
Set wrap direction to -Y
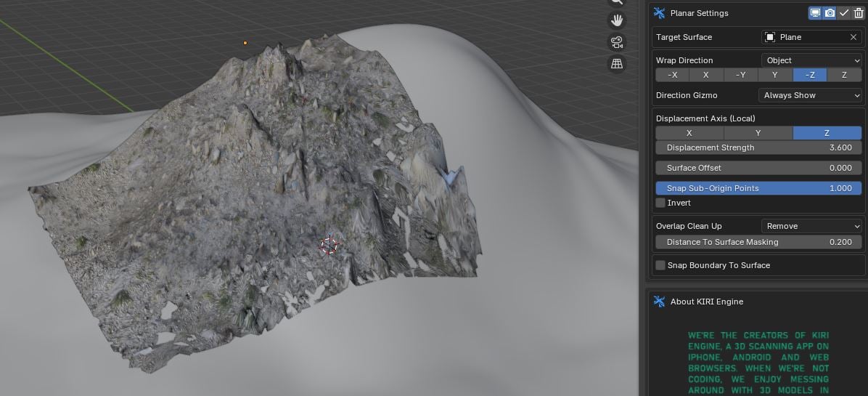coord(740,75)
